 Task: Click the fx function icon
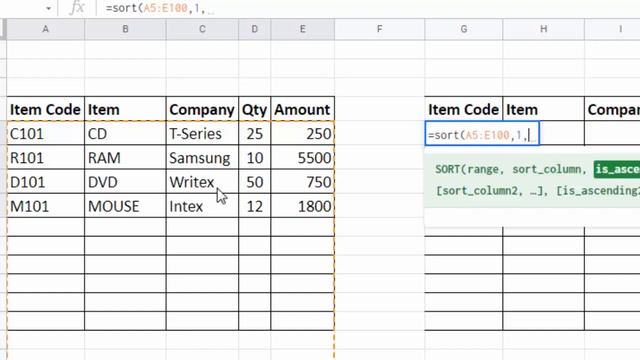point(77,8)
